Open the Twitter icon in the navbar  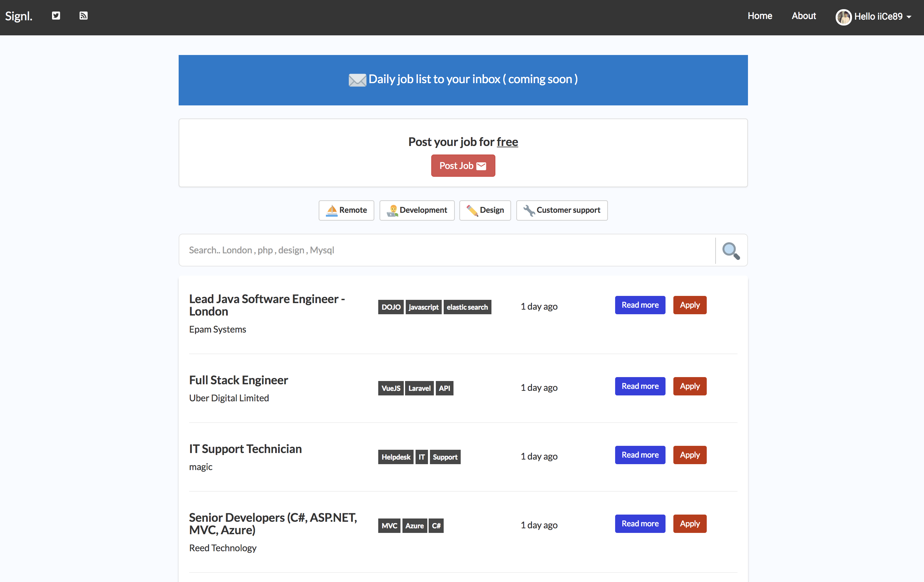tap(55, 15)
